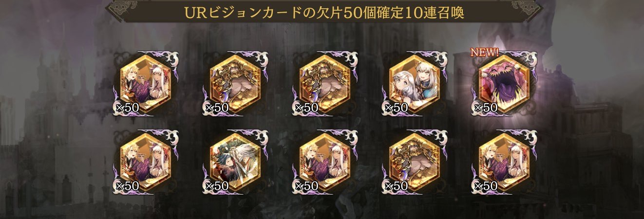Tap ×50 label under the silver-haired girl card
The height and width of the screenshot is (219, 644).
(396, 108)
